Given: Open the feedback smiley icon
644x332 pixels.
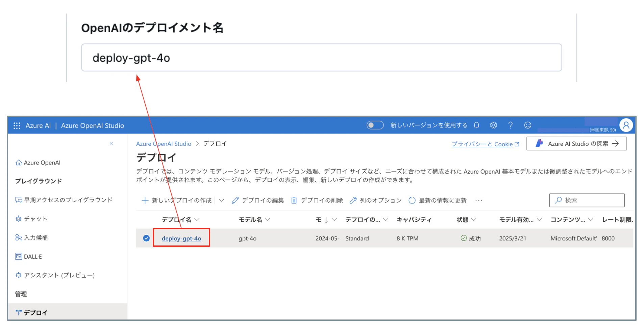Looking at the screenshot, I should [528, 125].
